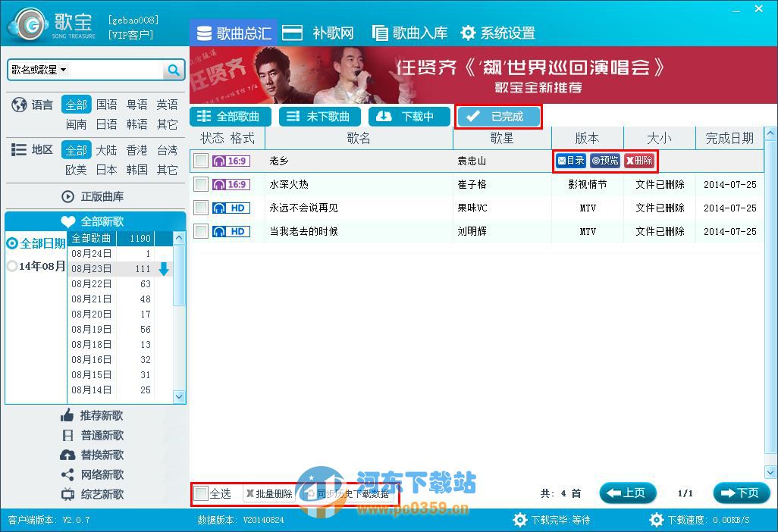The width and height of the screenshot is (778, 532).
Task: Tick the checkbox for 水深火热
Action: 202,184
